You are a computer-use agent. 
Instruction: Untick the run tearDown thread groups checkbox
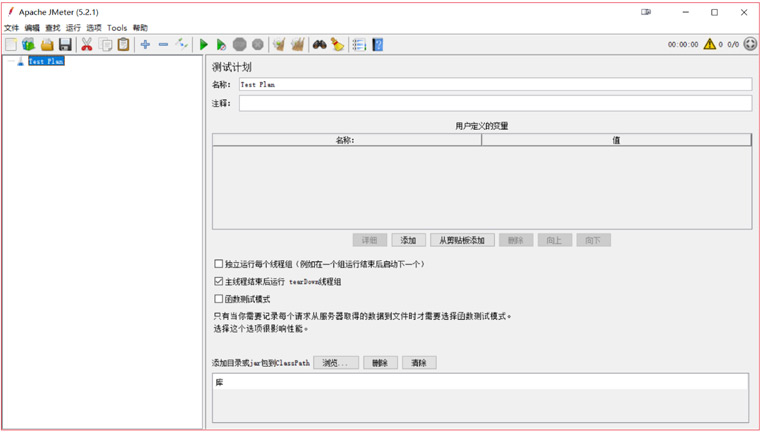pos(219,281)
